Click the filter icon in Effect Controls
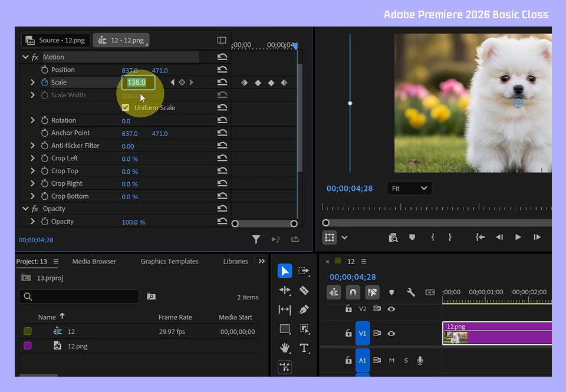Viewport: 566px width, 392px height. [x=256, y=239]
